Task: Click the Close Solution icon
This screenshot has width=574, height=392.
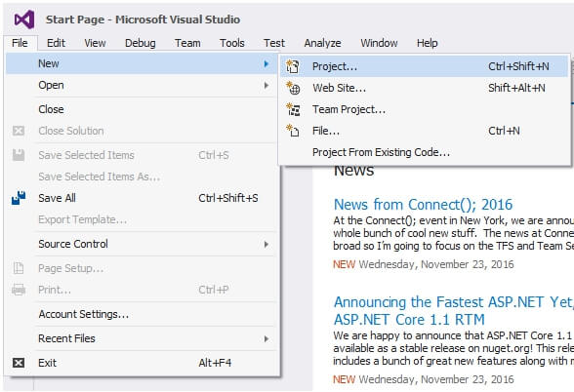Action: tap(19, 131)
